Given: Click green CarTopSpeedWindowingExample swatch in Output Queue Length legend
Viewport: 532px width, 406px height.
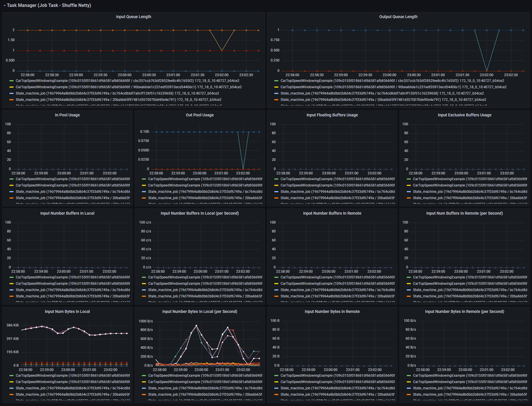Looking at the screenshot, I should point(276,81).
